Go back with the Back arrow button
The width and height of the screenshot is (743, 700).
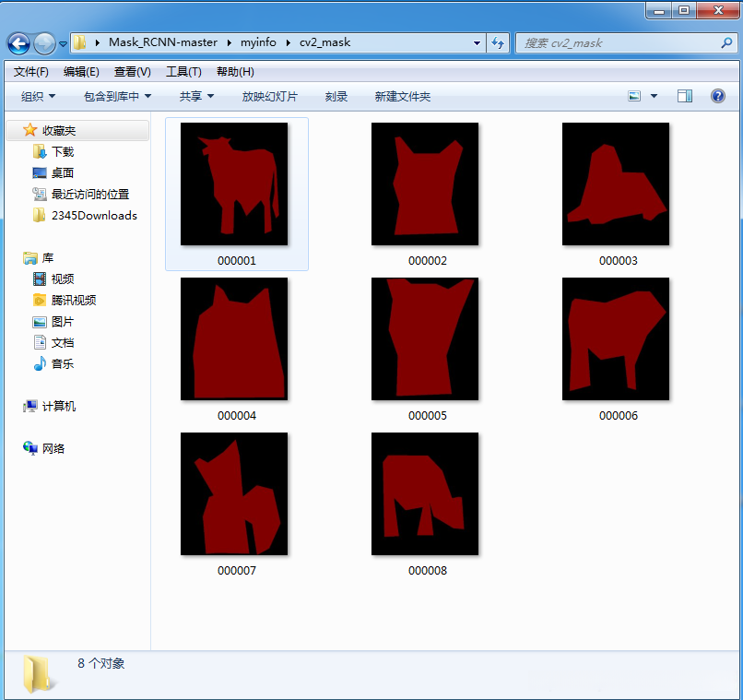click(19, 43)
